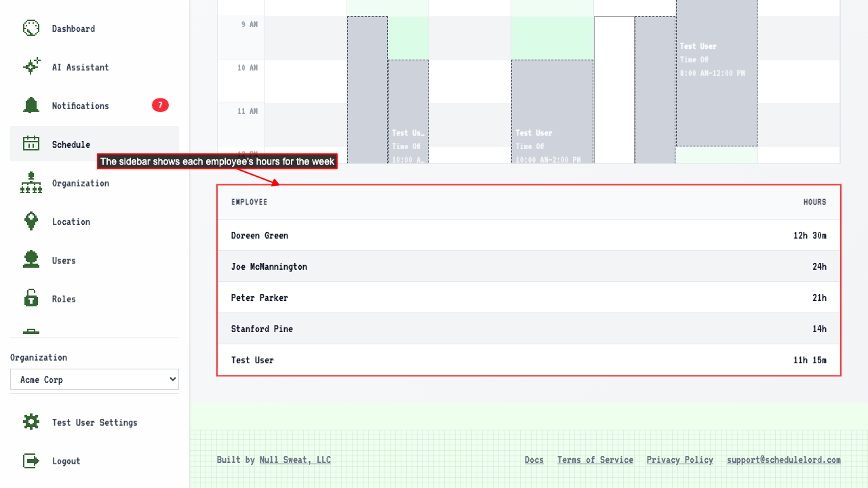Viewport: 868px width, 488px height.
Task: Expand the Acme Corp organization dropdown
Action: pyautogui.click(x=94, y=380)
